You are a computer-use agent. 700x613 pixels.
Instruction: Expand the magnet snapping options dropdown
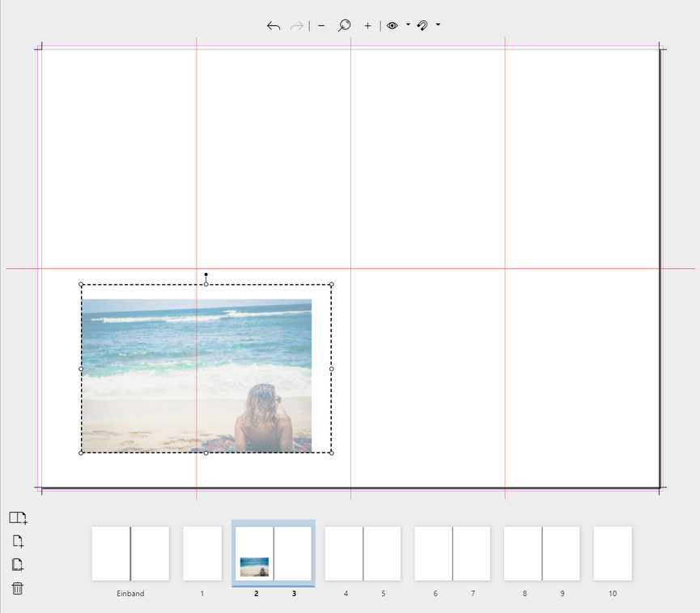click(x=438, y=25)
